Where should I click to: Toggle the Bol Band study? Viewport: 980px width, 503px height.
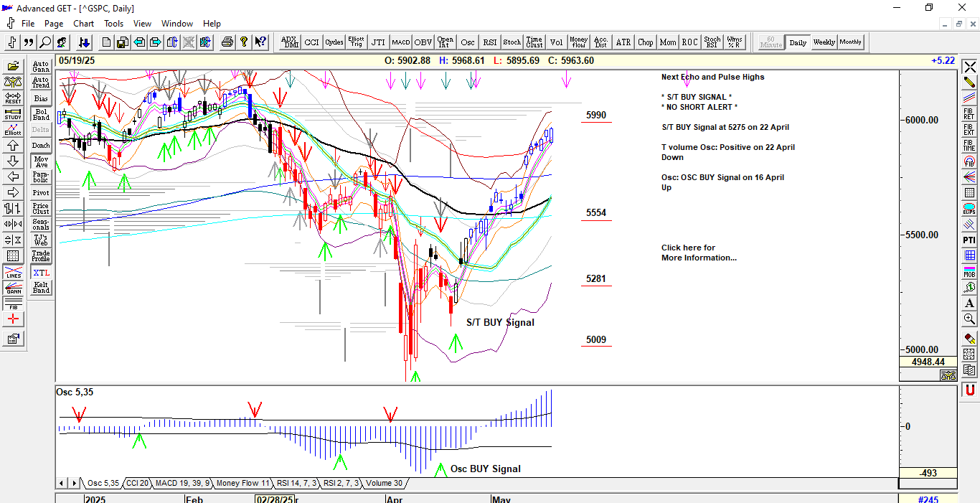pyautogui.click(x=41, y=114)
